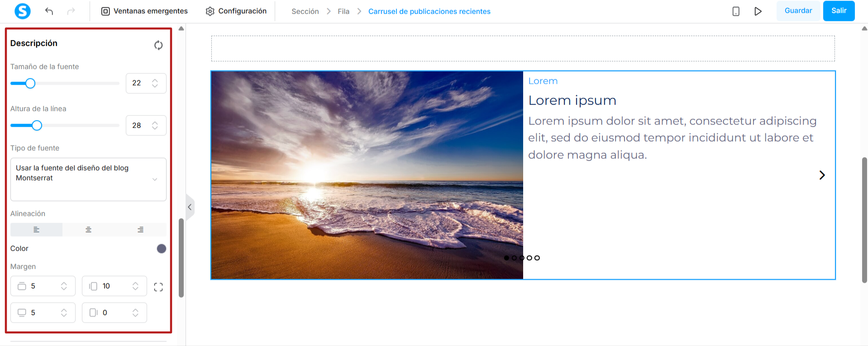Click the right margin field showing 0
This screenshot has width=868, height=346.
pyautogui.click(x=114, y=313)
